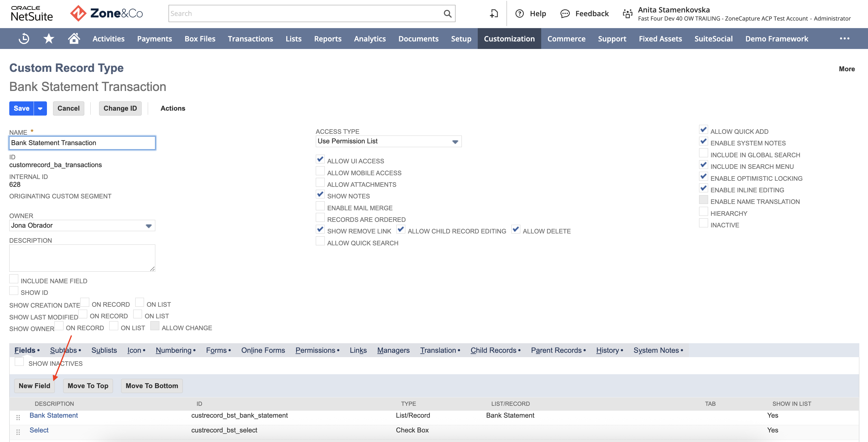The height and width of the screenshot is (442, 868).
Task: Click Move To Bottom button
Action: [x=152, y=386]
